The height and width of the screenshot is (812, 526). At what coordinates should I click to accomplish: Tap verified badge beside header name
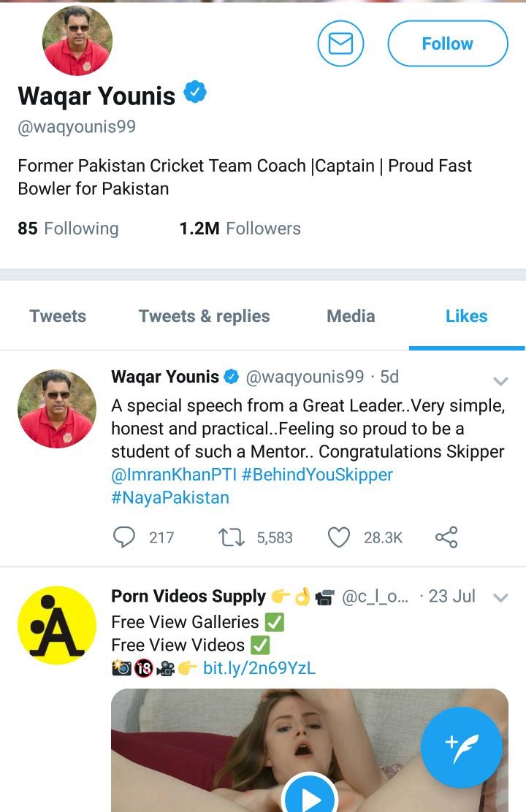(194, 93)
